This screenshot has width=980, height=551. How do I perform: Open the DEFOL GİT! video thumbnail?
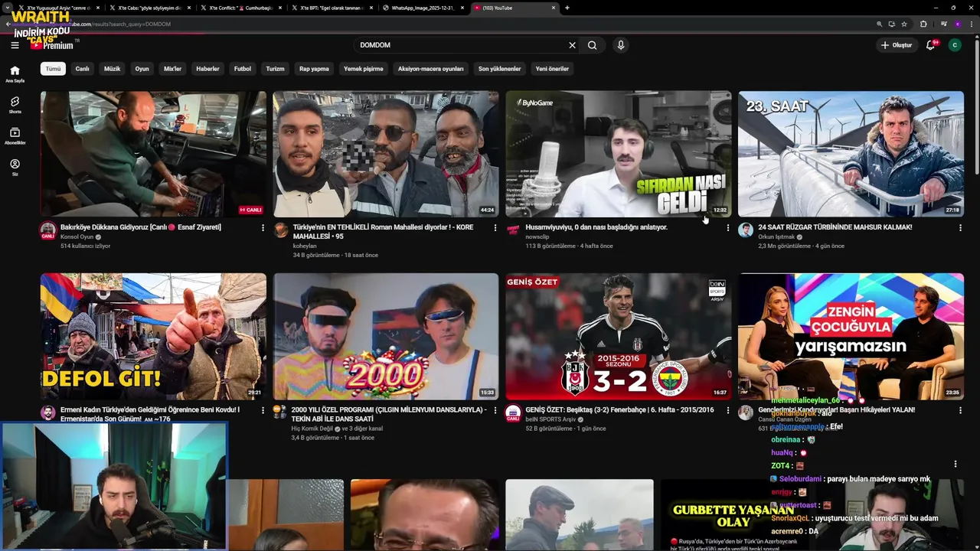tap(153, 337)
